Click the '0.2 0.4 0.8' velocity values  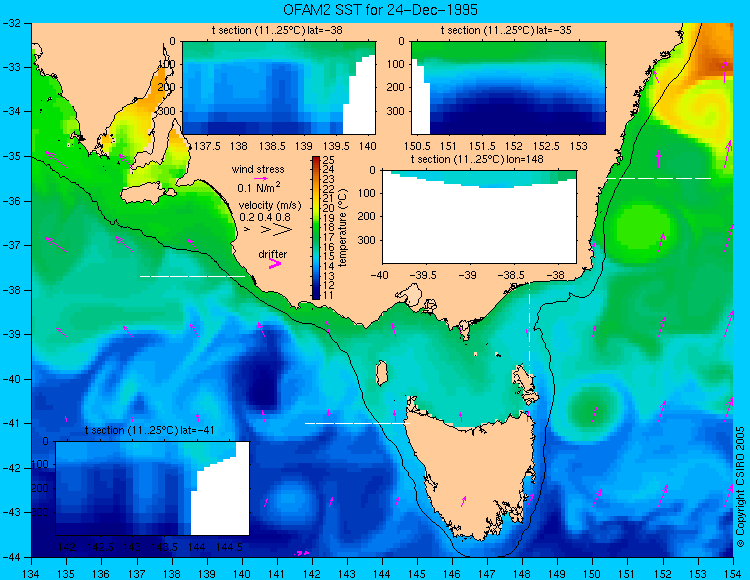point(265,217)
